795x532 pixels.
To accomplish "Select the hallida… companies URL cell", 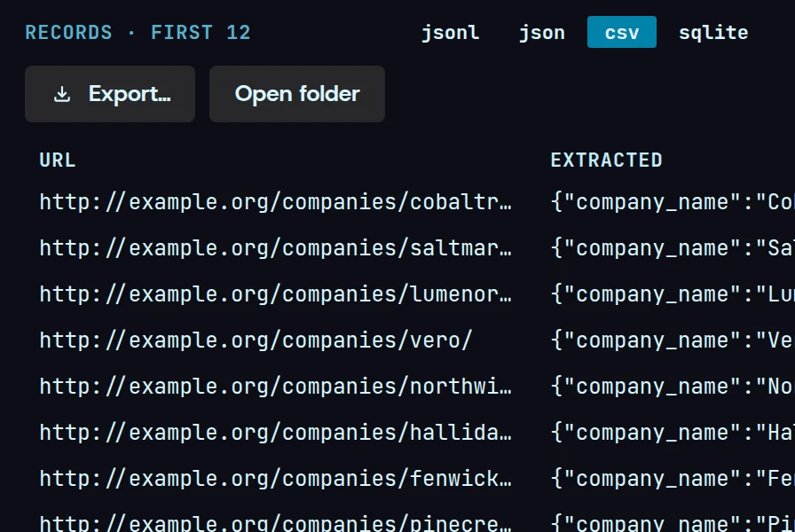I will coord(276,433).
